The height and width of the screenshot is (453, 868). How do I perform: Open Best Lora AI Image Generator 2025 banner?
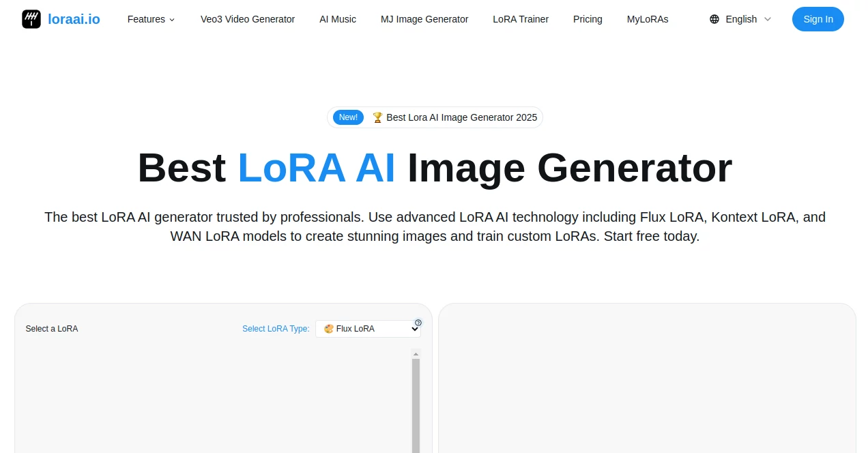coord(435,117)
